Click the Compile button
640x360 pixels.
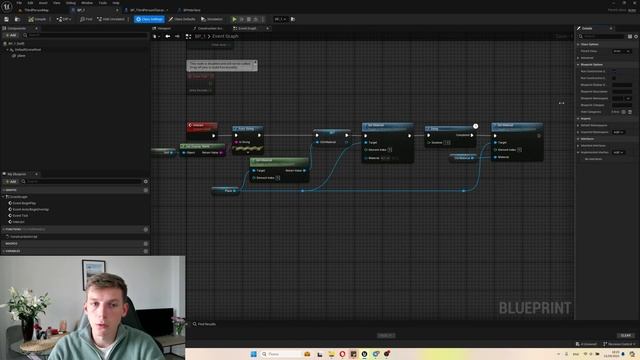coord(38,19)
